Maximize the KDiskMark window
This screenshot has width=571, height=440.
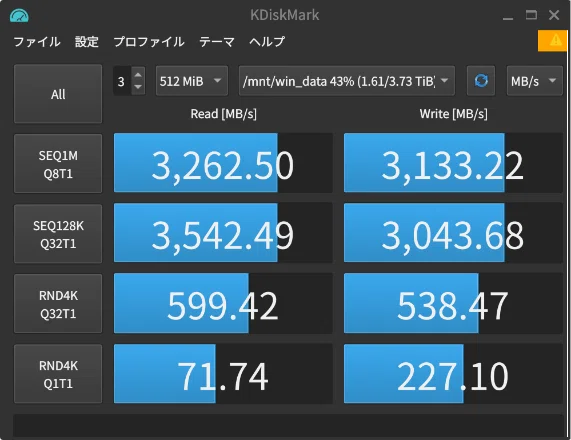coord(531,15)
